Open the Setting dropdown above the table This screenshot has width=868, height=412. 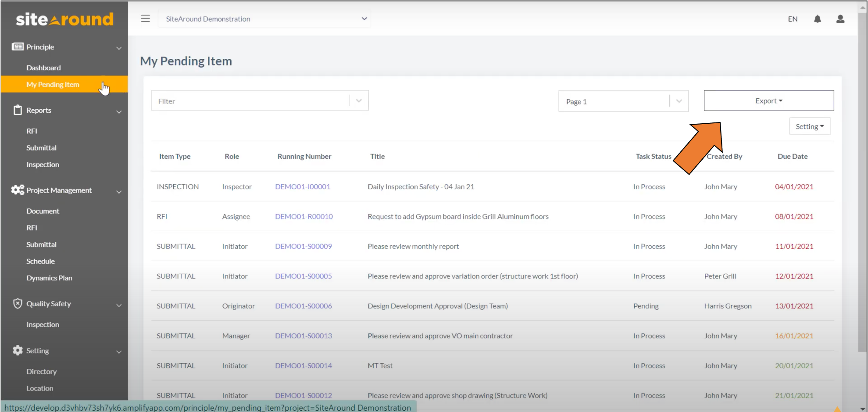[809, 126]
